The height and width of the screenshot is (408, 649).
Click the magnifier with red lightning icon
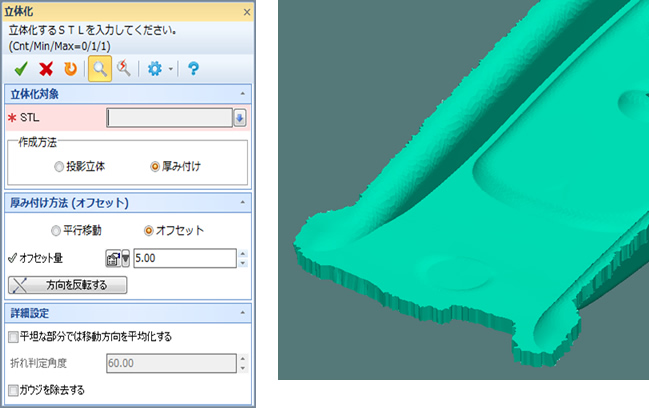pos(124,68)
